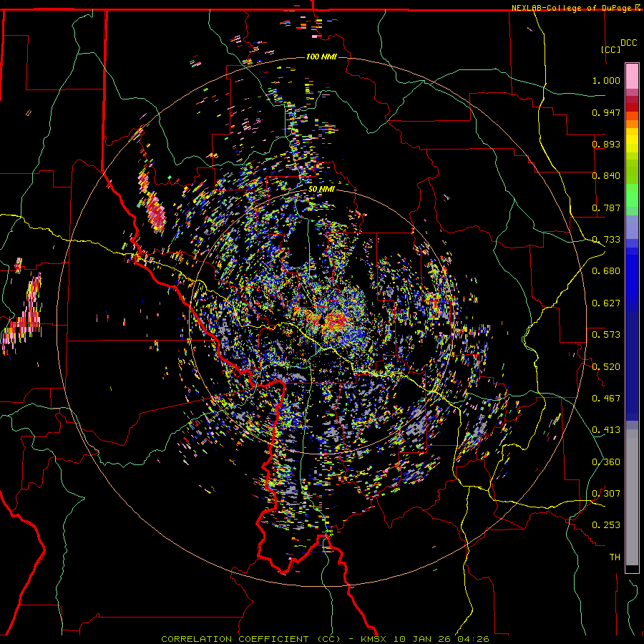This screenshot has width=644, height=644.
Task: Select the 0.413 scale value
Action: 606,430
